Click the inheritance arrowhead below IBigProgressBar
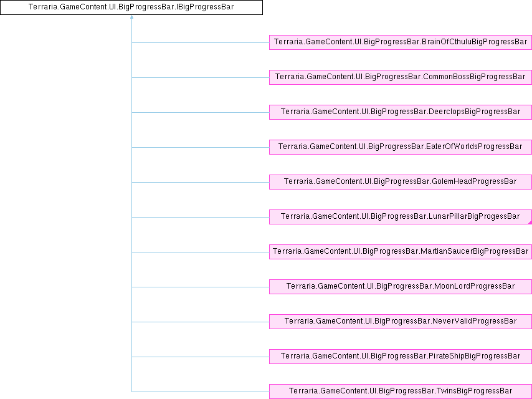Viewport: 532px width, 399px height. pyautogui.click(x=131, y=18)
